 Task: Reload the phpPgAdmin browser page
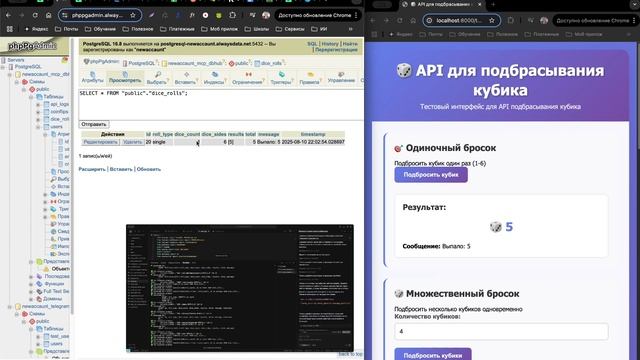(35, 15)
